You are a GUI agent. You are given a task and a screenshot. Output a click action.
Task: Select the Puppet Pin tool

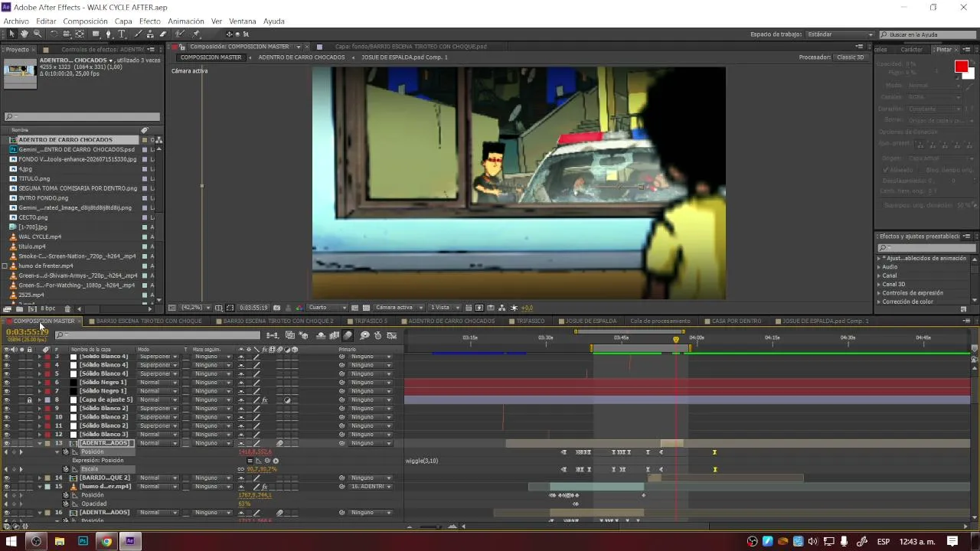[196, 34]
